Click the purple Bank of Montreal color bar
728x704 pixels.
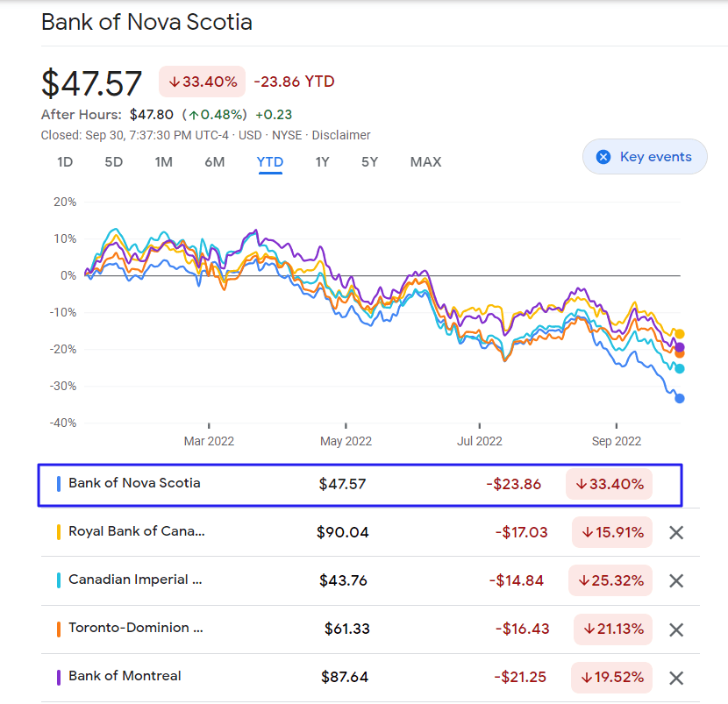(59, 678)
